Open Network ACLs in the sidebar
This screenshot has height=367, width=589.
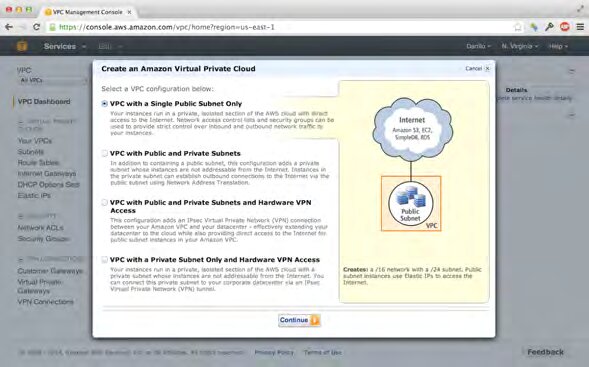(x=40, y=228)
